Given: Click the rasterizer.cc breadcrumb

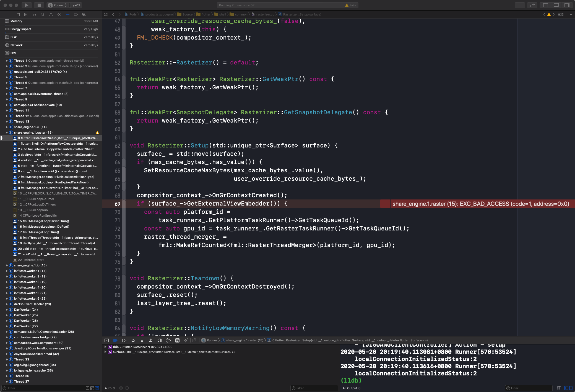Looking at the screenshot, I should [x=263, y=14].
